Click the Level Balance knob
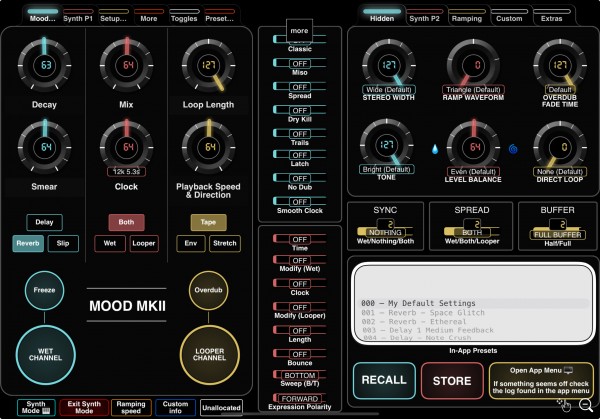 (x=473, y=147)
